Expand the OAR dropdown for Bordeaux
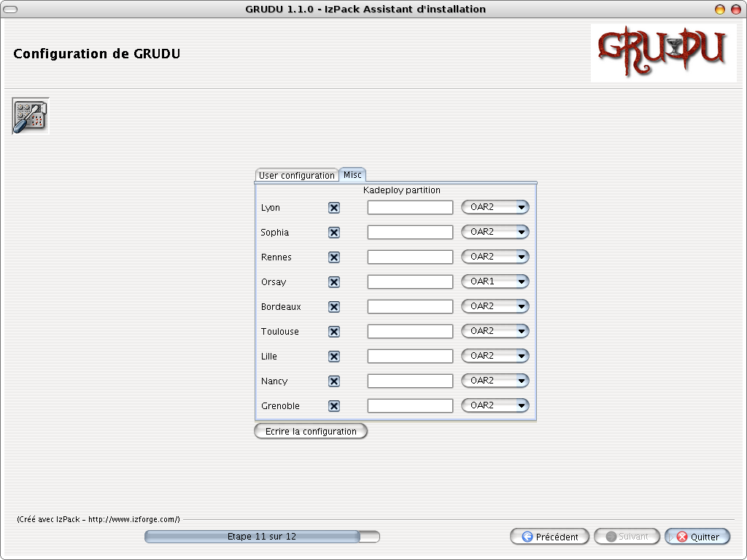747x560 pixels. pos(495,306)
